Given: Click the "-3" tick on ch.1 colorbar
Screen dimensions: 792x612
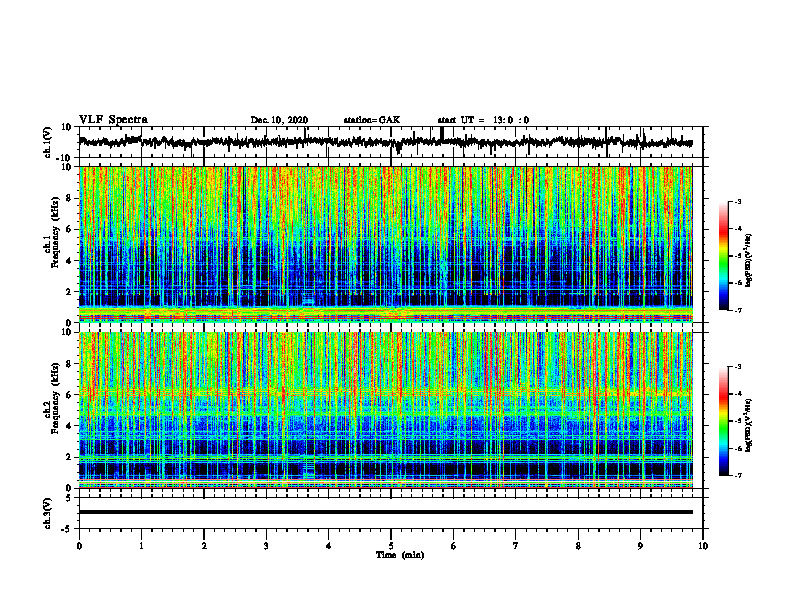Looking at the screenshot, I should pyautogui.click(x=738, y=202).
